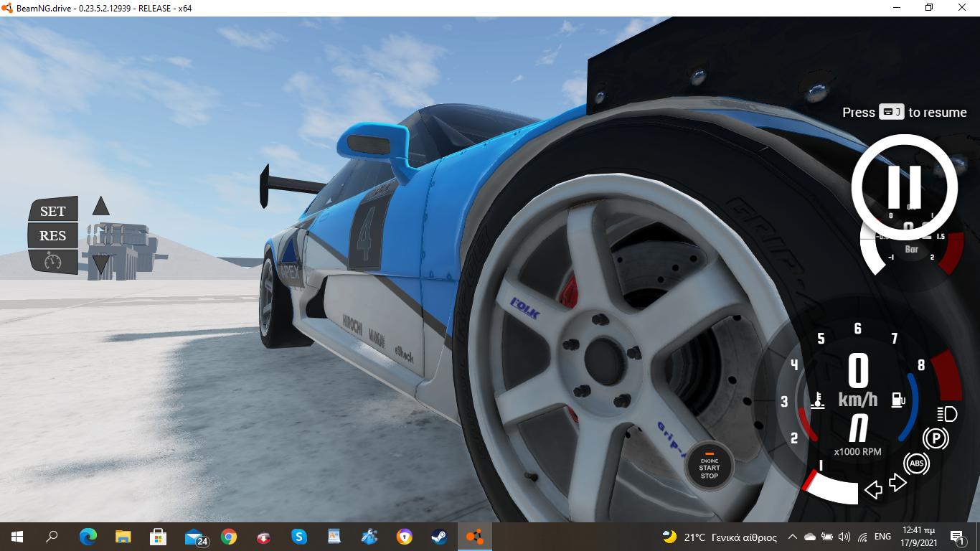The image size is (980, 551).
Task: Click the fuel pump gauge icon
Action: pyautogui.click(x=897, y=400)
